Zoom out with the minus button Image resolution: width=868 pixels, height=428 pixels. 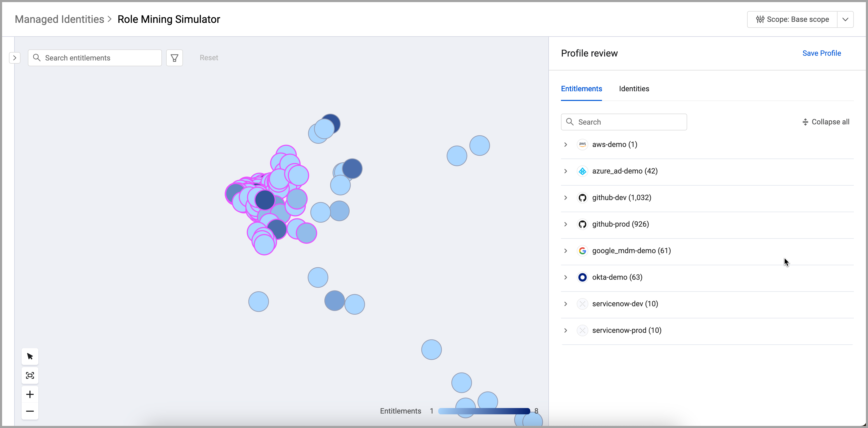click(30, 411)
